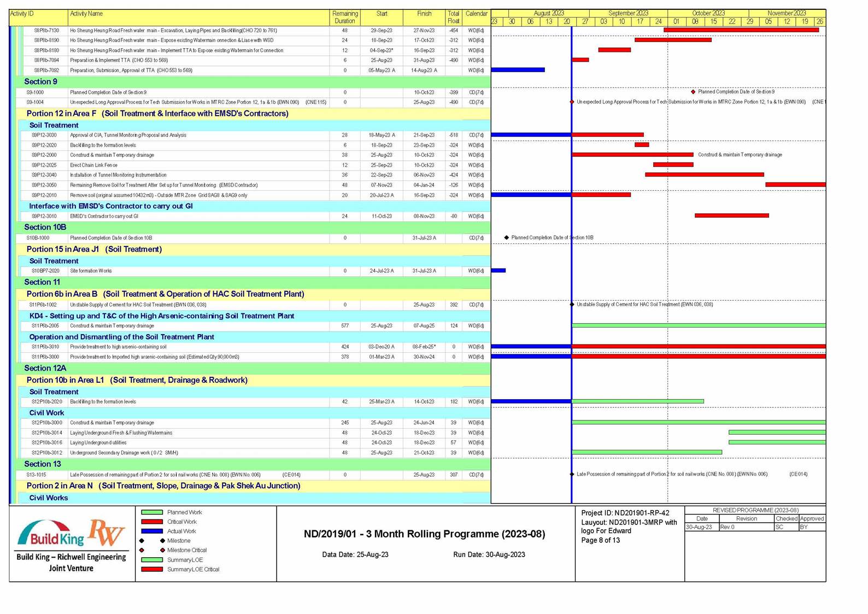Click the Finish column header
The image size is (868, 614).
point(424,17)
